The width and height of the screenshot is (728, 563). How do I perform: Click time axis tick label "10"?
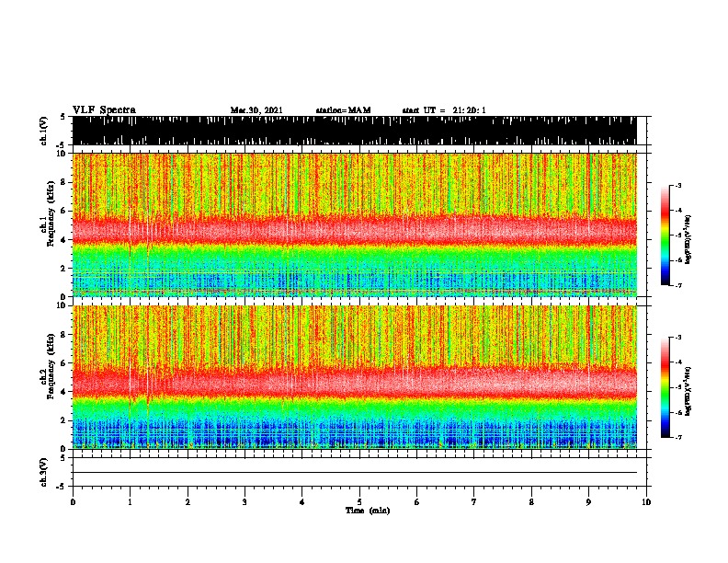pyautogui.click(x=646, y=502)
